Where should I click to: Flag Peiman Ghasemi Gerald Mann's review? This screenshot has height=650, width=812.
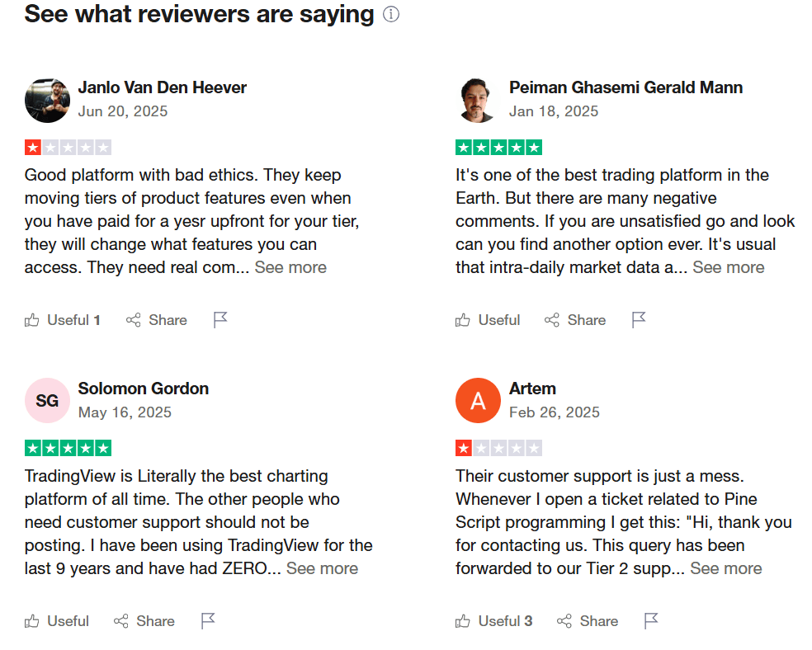tap(639, 320)
